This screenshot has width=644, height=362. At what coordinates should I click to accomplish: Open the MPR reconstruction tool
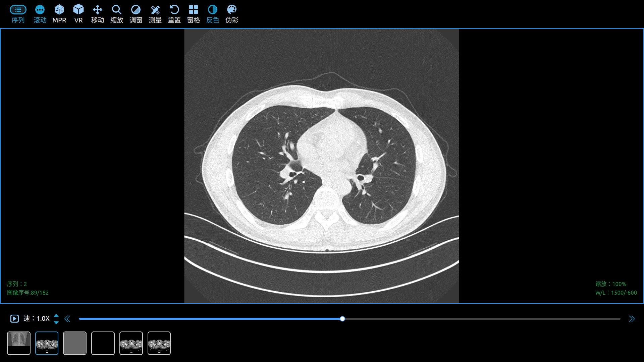coord(59,13)
